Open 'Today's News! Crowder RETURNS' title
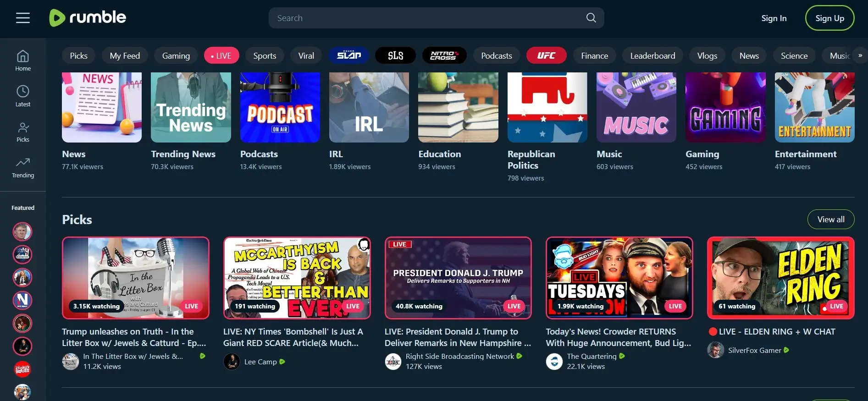This screenshot has height=401, width=868. 618,337
